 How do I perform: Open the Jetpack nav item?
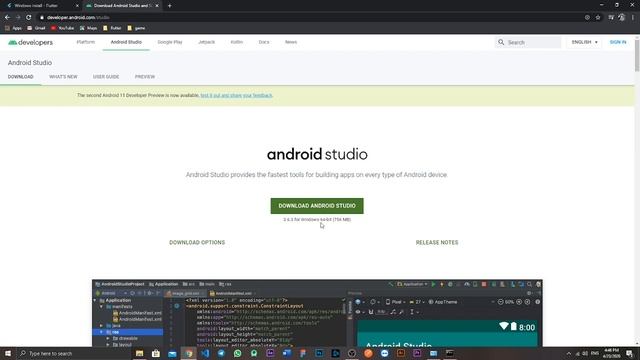tap(207, 42)
